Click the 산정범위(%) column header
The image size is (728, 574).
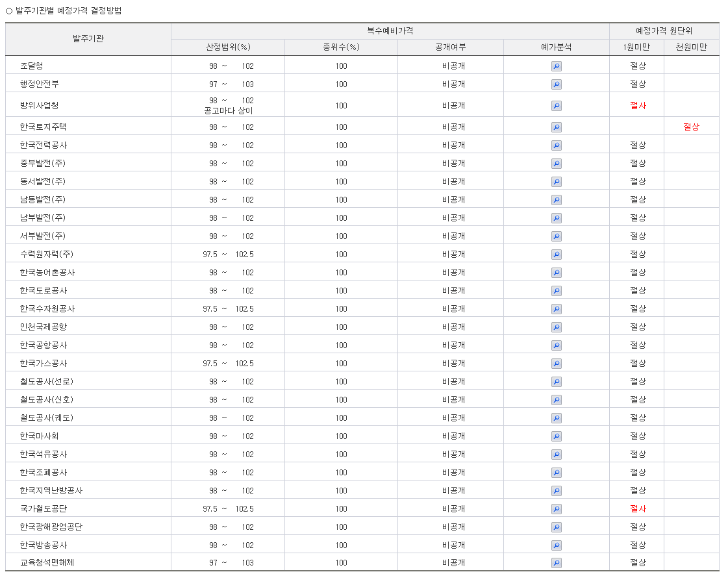228,47
